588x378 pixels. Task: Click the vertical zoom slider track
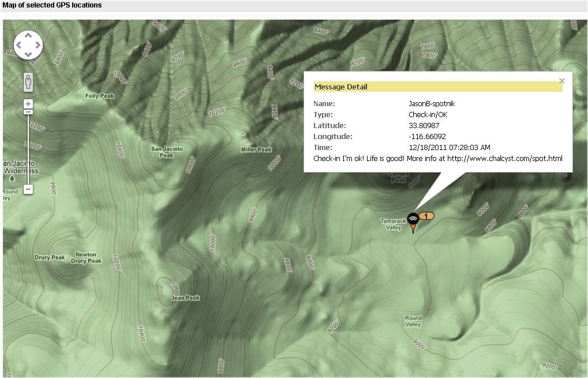[28, 150]
